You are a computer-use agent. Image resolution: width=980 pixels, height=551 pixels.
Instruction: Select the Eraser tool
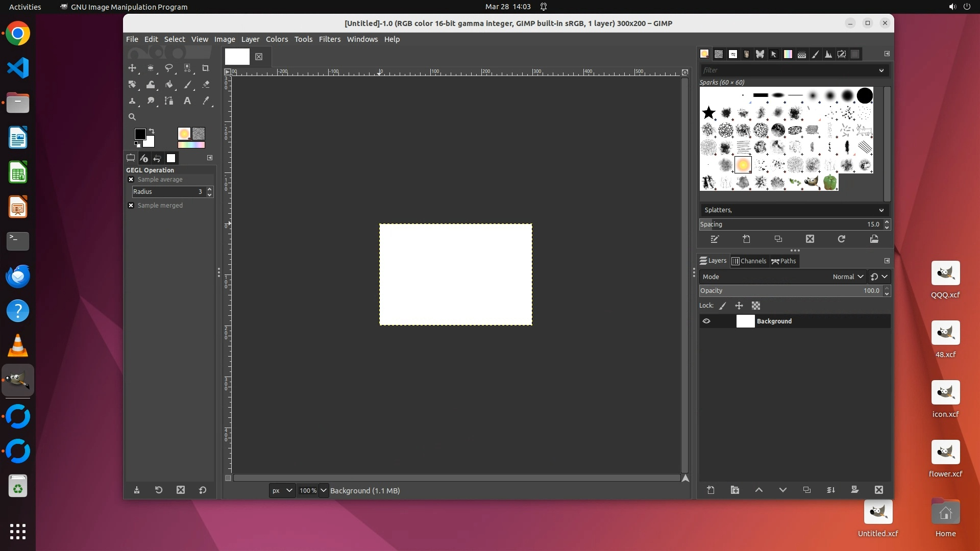point(206,84)
